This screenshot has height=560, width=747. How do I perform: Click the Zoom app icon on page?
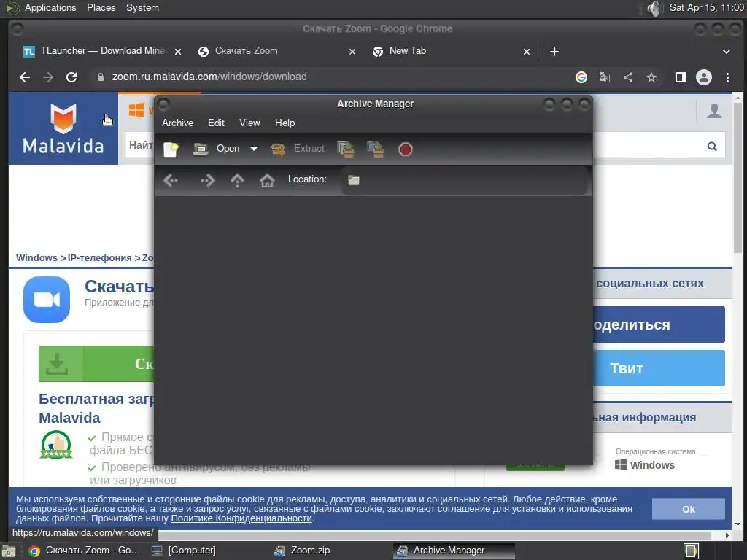(x=47, y=300)
